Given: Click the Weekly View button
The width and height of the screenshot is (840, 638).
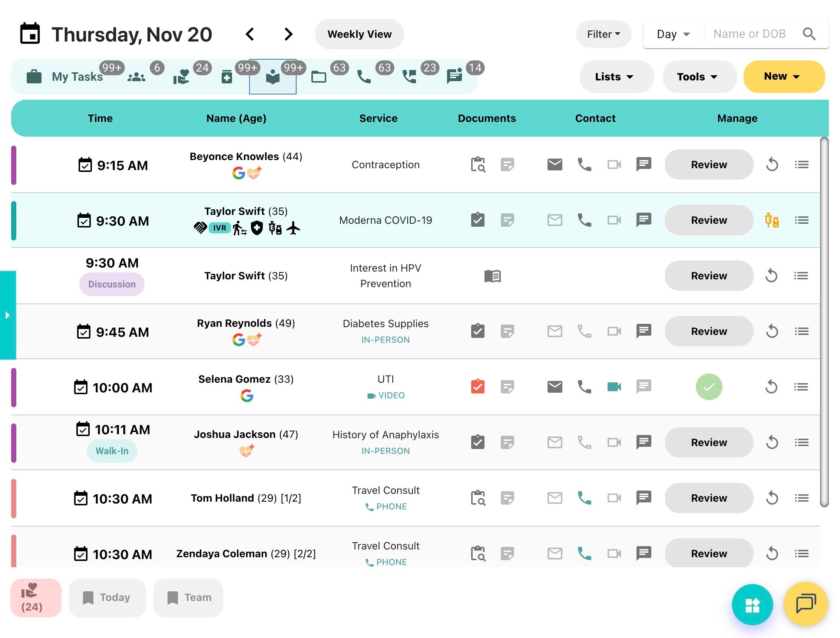Looking at the screenshot, I should 359,34.
